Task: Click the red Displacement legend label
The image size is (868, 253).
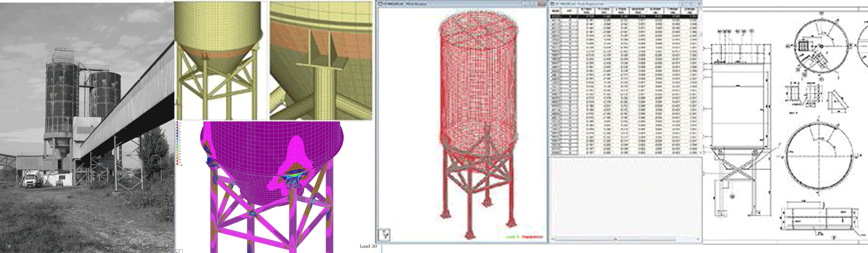Action: point(532,237)
